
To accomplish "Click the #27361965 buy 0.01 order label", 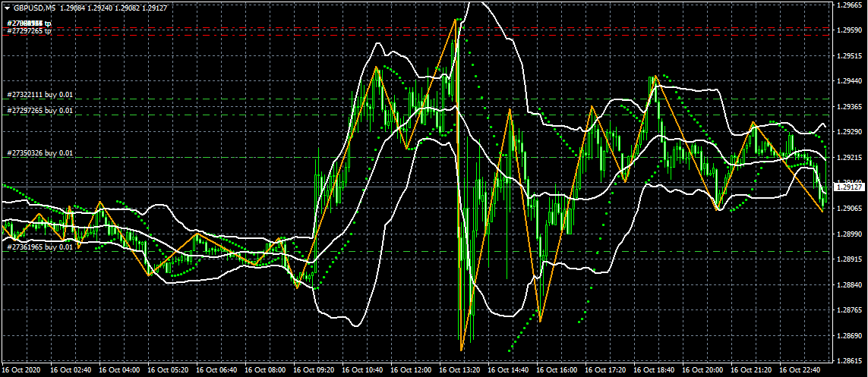I will (x=40, y=247).
